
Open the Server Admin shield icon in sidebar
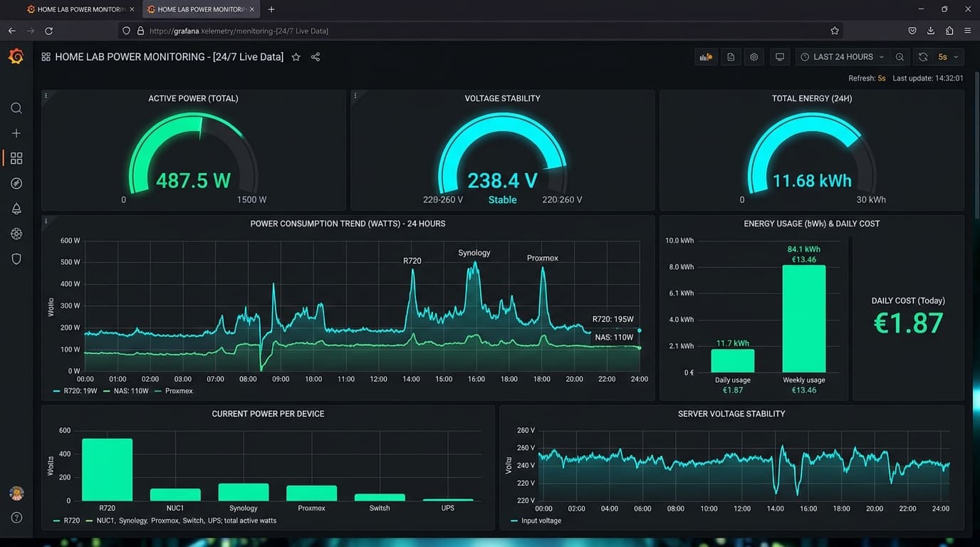[x=16, y=259]
